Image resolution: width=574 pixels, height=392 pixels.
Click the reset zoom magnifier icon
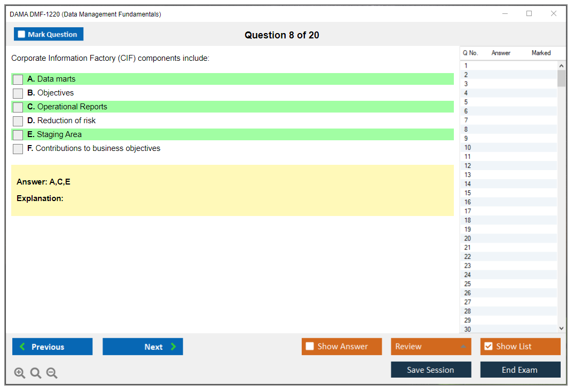[x=36, y=373]
